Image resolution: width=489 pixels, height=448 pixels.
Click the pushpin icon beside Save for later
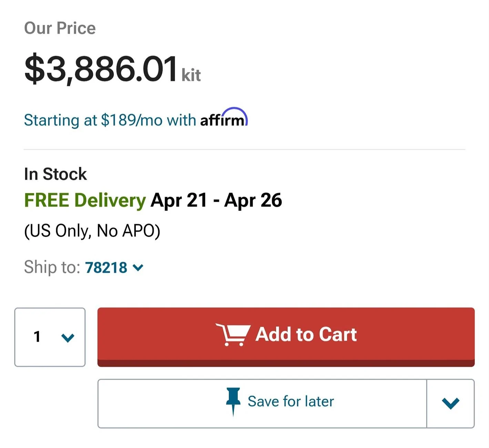click(233, 402)
